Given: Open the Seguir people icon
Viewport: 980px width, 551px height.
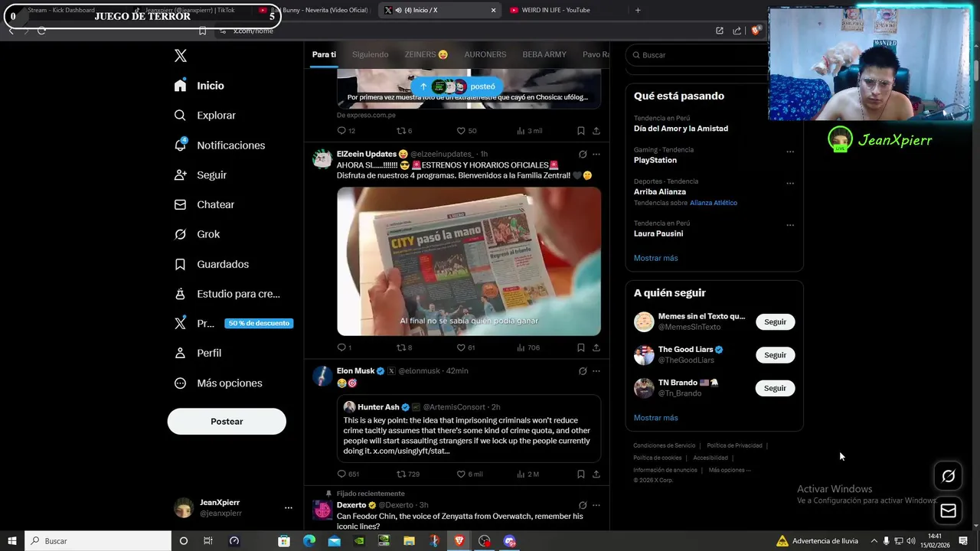Looking at the screenshot, I should click(x=180, y=174).
